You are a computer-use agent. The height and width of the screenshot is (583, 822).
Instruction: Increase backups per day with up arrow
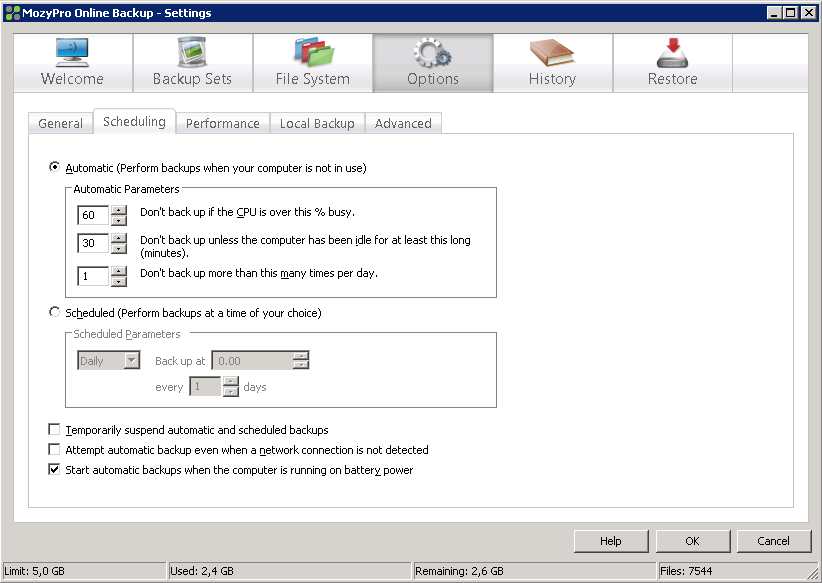(x=120, y=272)
